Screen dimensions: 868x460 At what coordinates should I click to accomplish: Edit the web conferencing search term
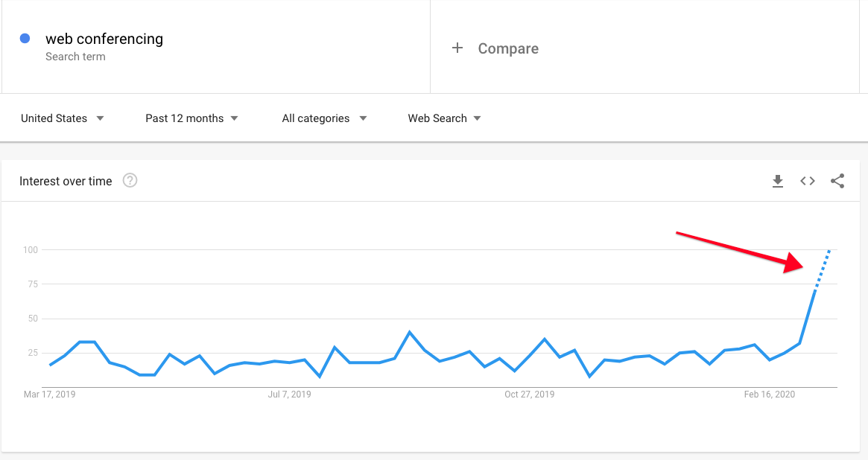pyautogui.click(x=104, y=39)
